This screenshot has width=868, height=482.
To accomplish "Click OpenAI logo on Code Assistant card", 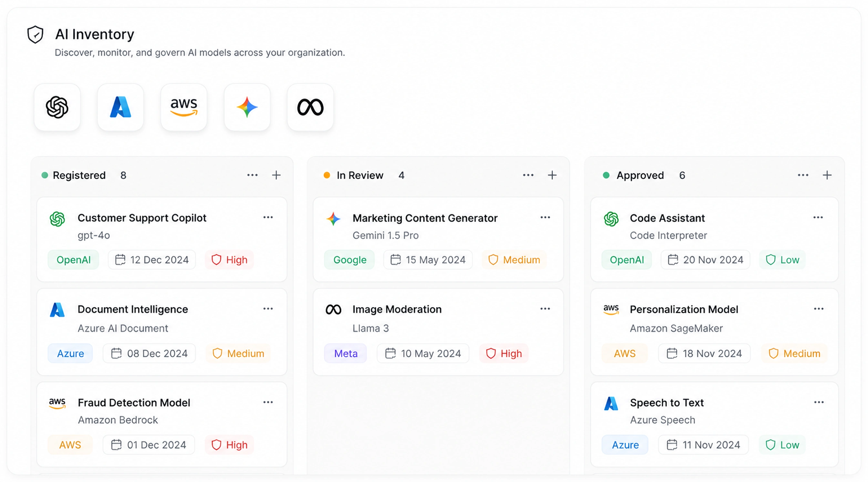I will (x=611, y=219).
